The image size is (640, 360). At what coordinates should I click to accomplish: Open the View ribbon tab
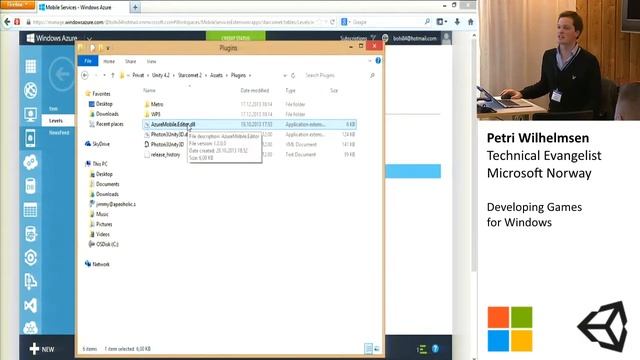tap(151, 61)
